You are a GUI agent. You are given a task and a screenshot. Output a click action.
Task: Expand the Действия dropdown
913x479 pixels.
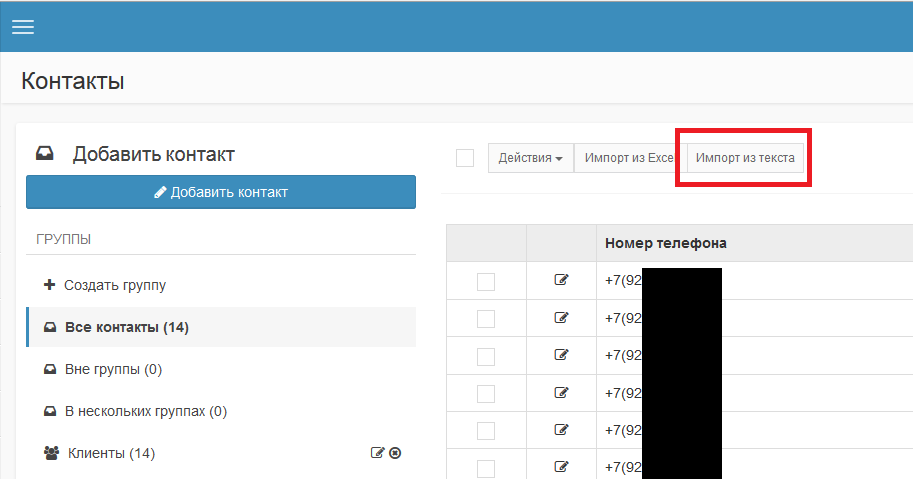530,158
